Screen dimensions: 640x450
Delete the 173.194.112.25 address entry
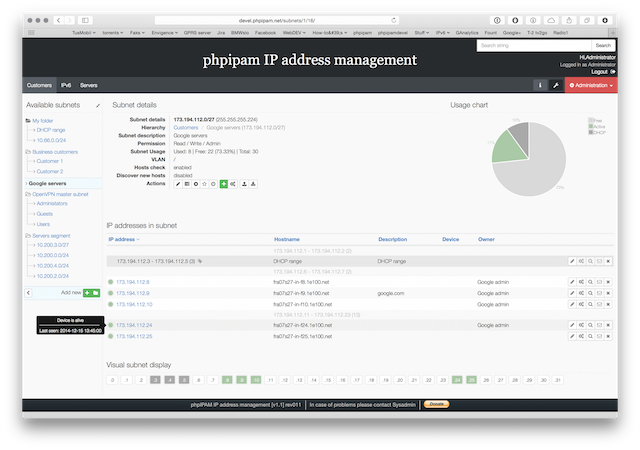pyautogui.click(x=608, y=336)
